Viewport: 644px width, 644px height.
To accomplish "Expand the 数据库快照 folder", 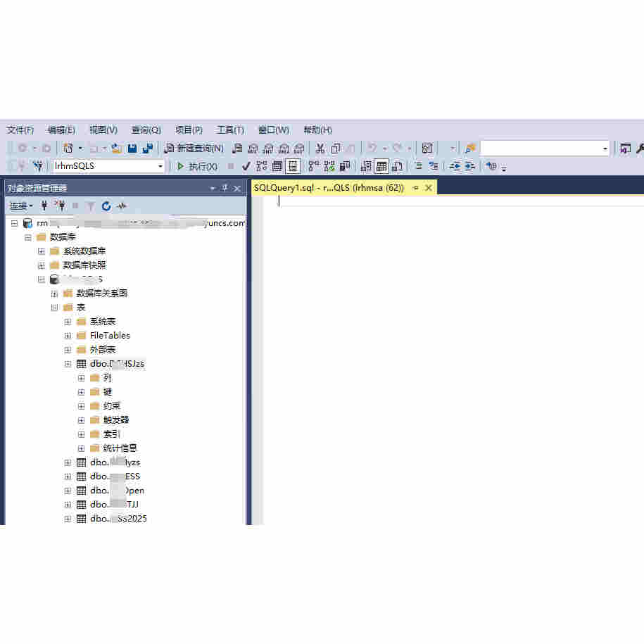I will [x=41, y=266].
